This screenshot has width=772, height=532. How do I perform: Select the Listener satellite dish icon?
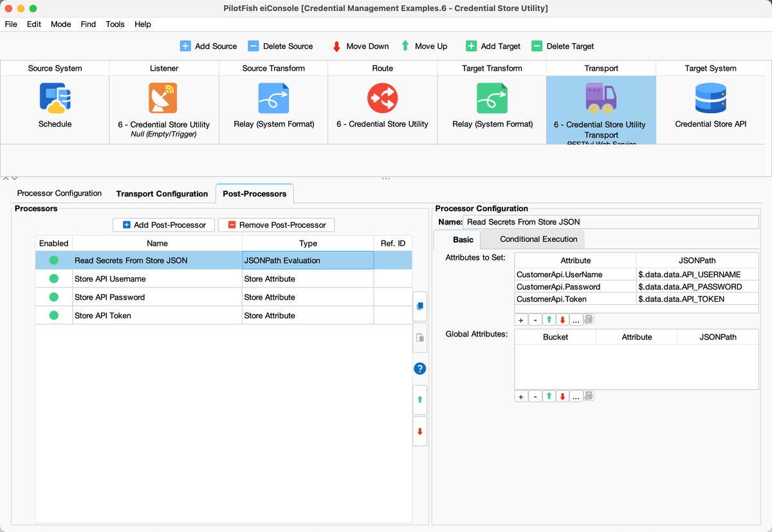(163, 98)
